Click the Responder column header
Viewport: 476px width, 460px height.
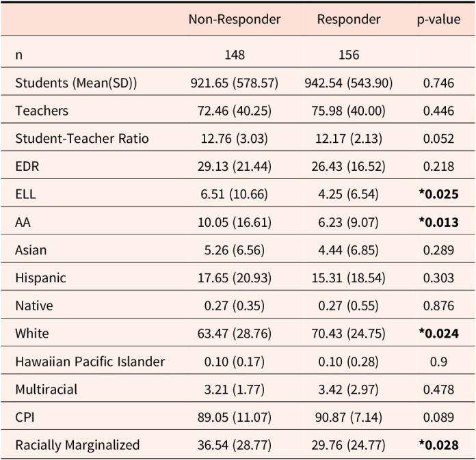[x=349, y=19]
